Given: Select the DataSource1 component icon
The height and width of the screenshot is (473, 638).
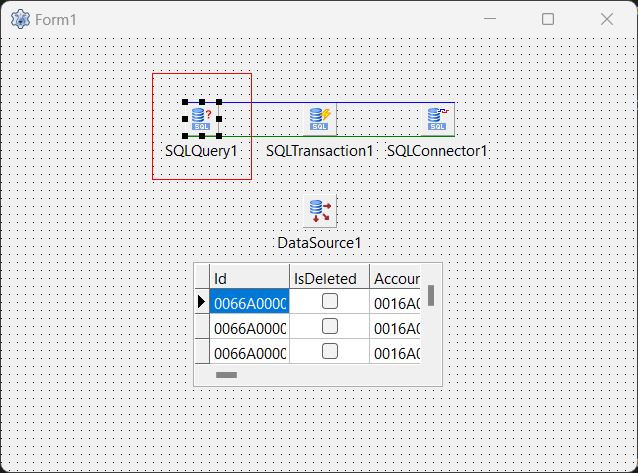Looking at the screenshot, I should coord(320,210).
